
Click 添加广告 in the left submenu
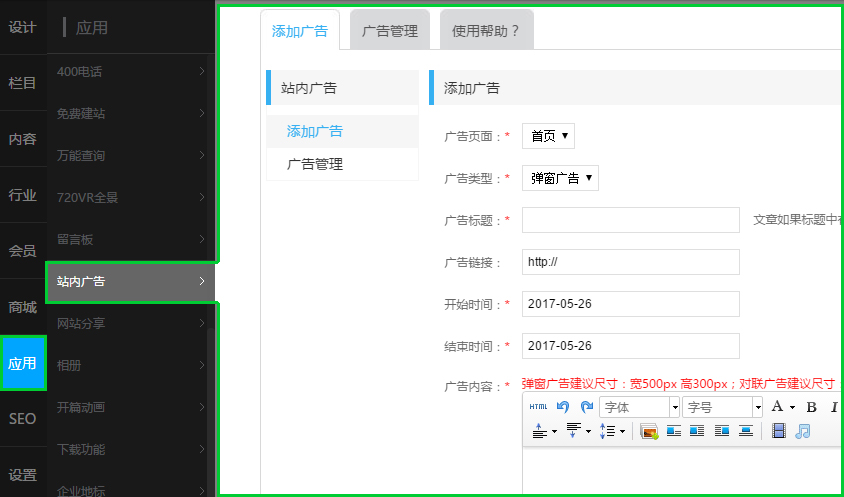coord(315,131)
